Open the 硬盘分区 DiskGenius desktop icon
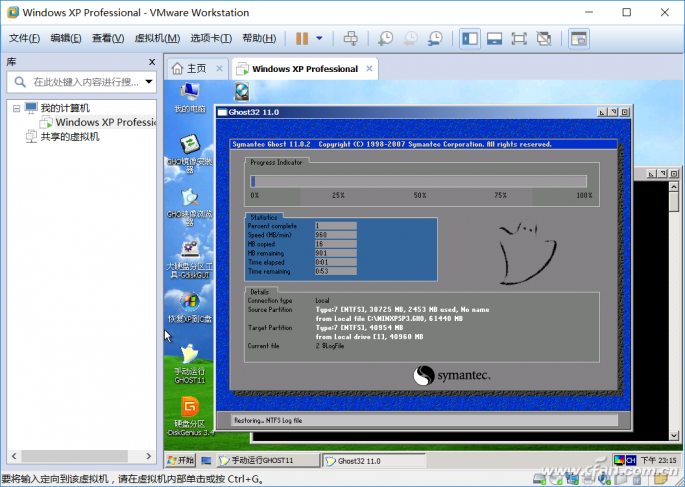 [x=190, y=416]
